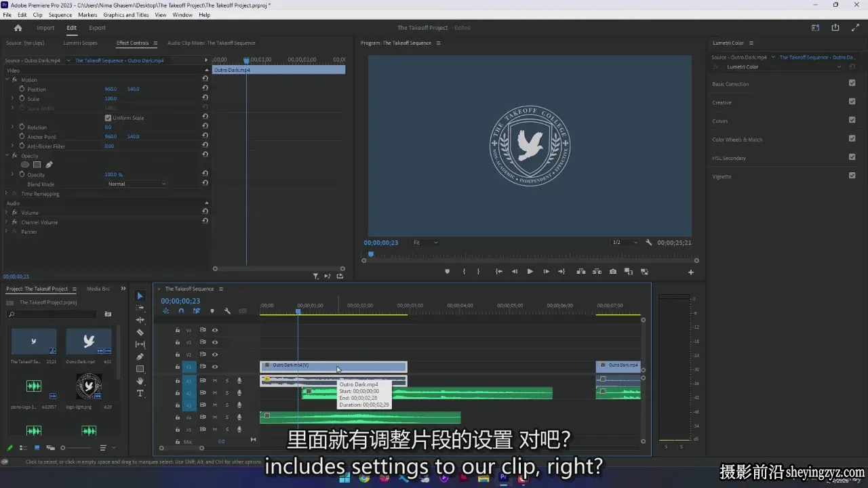Open the 1/2 playback resolution dropdown

pos(625,243)
